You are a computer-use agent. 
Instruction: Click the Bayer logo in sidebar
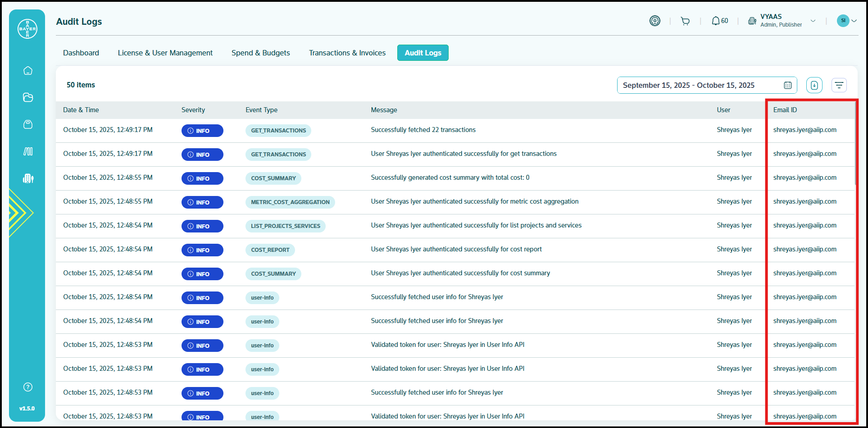click(27, 29)
